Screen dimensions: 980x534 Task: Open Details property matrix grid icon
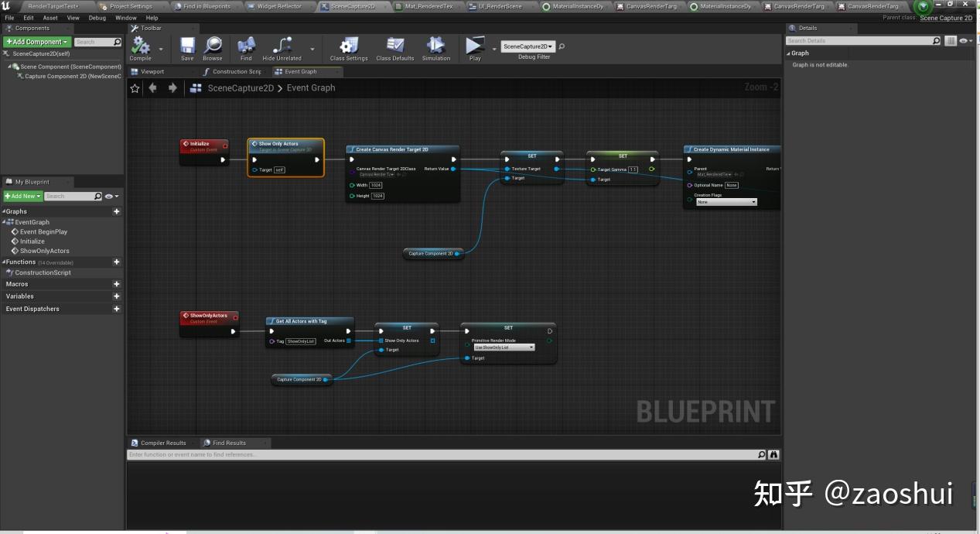click(951, 41)
